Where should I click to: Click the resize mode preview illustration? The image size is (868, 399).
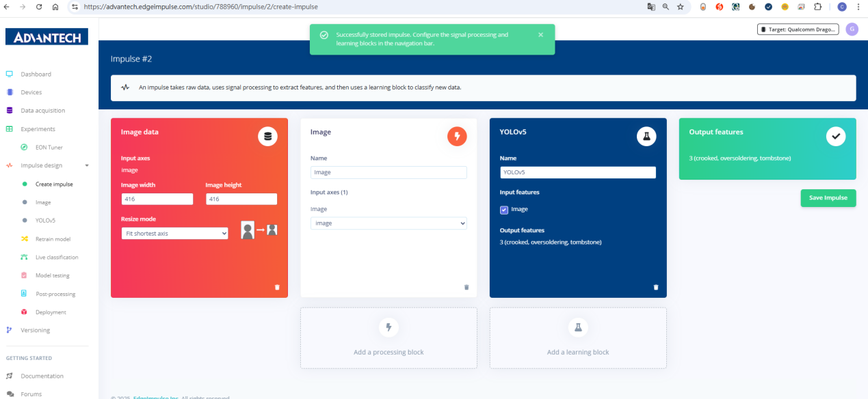pyautogui.click(x=259, y=230)
